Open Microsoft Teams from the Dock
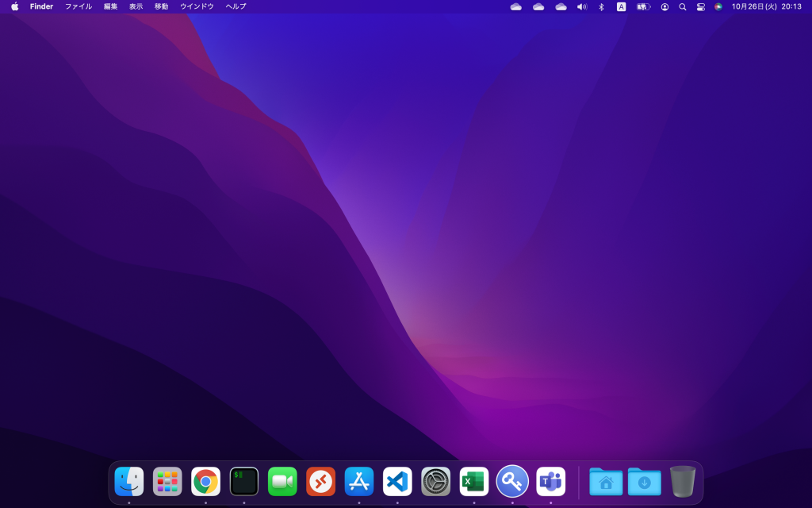 click(x=550, y=481)
